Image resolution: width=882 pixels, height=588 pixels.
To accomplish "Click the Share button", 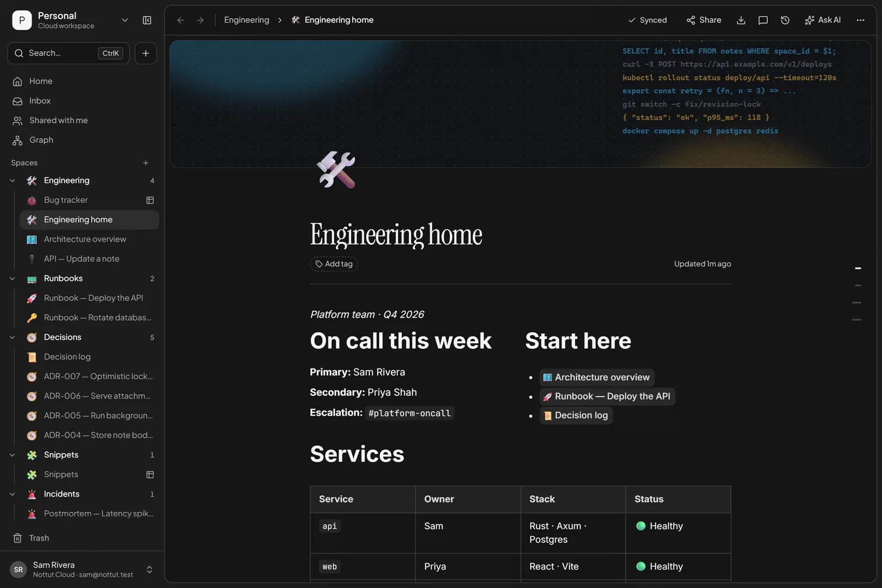I will tap(704, 20).
